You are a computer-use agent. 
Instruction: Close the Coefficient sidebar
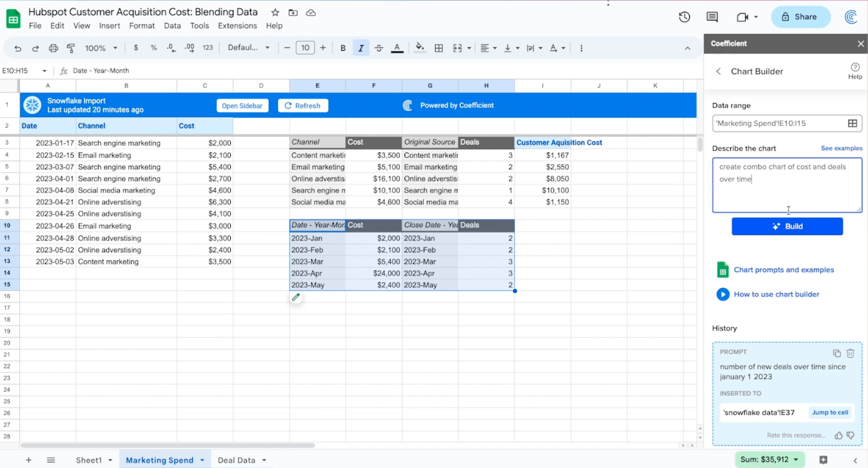pyautogui.click(x=861, y=43)
